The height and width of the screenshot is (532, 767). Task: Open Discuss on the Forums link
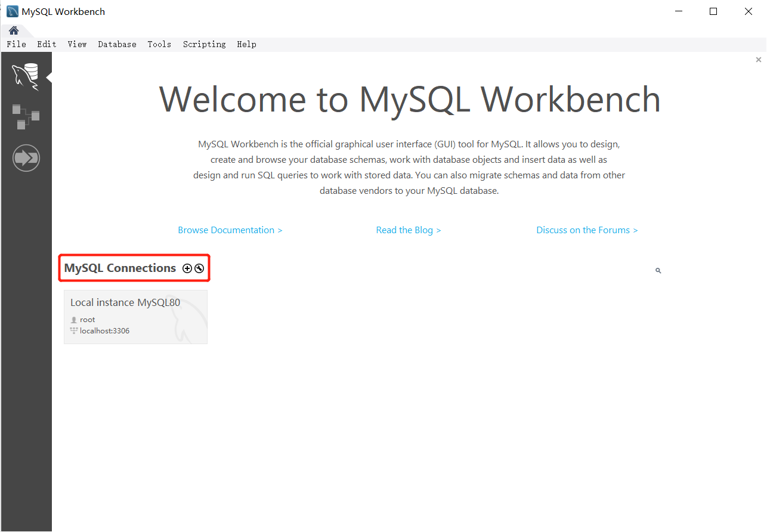click(587, 230)
